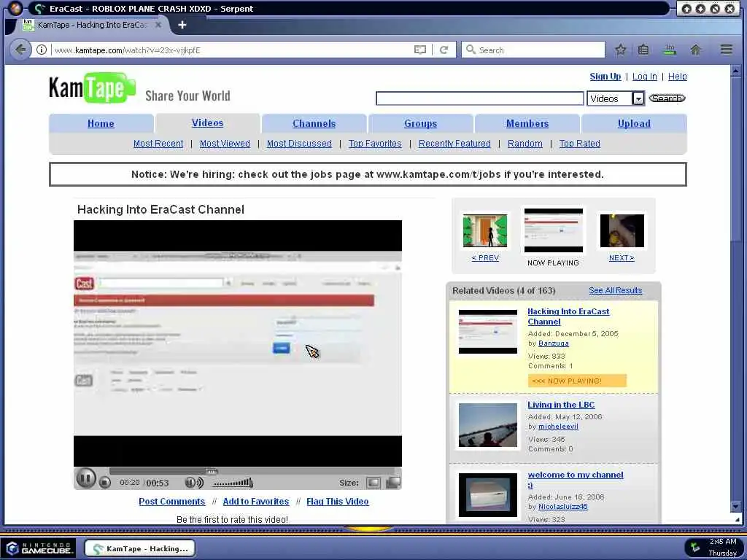Open the next video thumbnail

pos(622,231)
